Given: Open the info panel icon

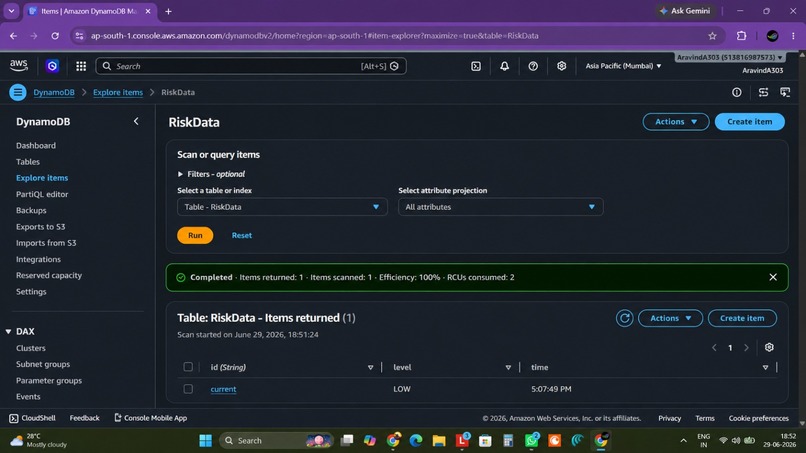Looking at the screenshot, I should click(x=737, y=92).
